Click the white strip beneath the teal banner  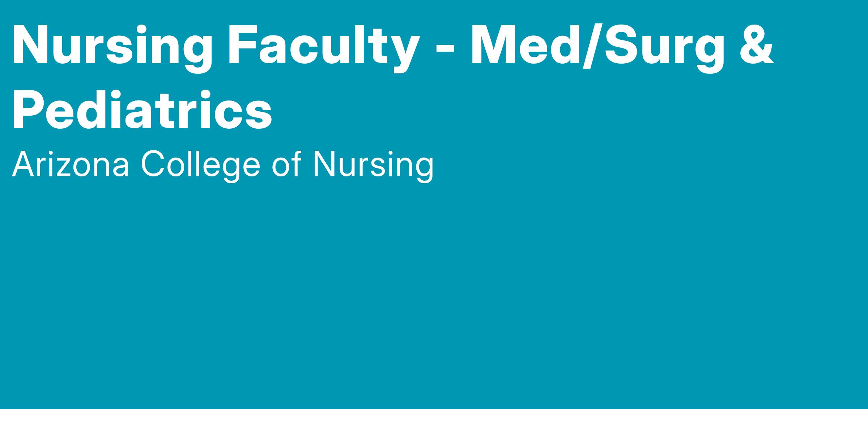pos(434,417)
